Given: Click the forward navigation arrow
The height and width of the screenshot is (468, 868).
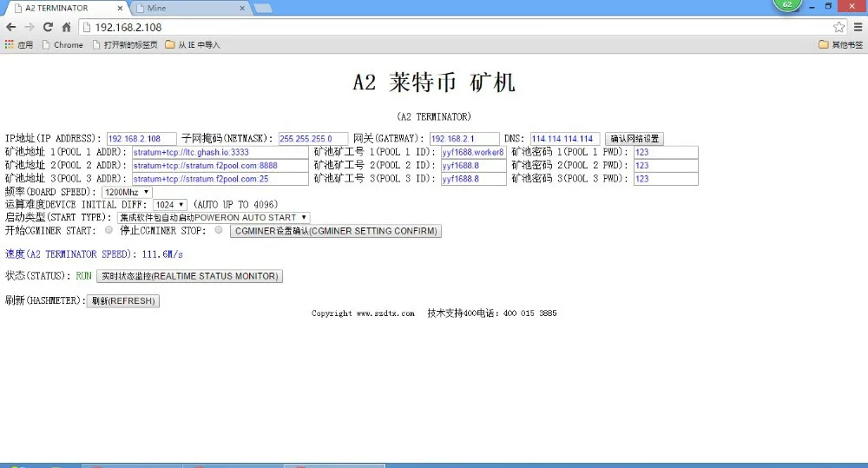Looking at the screenshot, I should (30, 27).
